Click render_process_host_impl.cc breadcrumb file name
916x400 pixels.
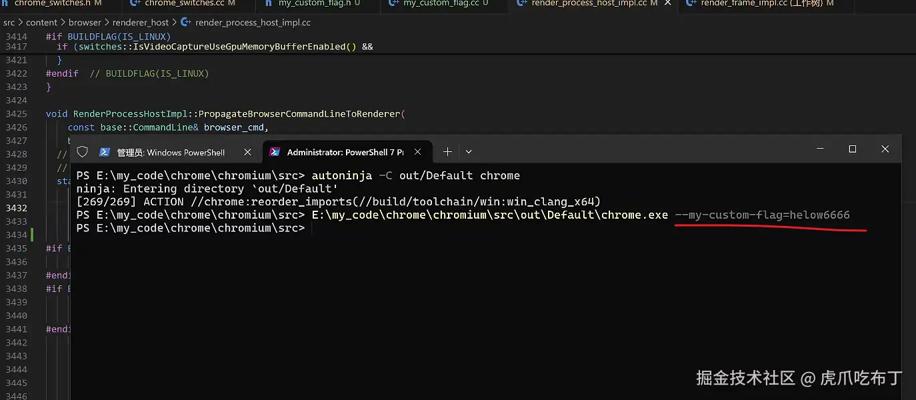click(x=253, y=23)
